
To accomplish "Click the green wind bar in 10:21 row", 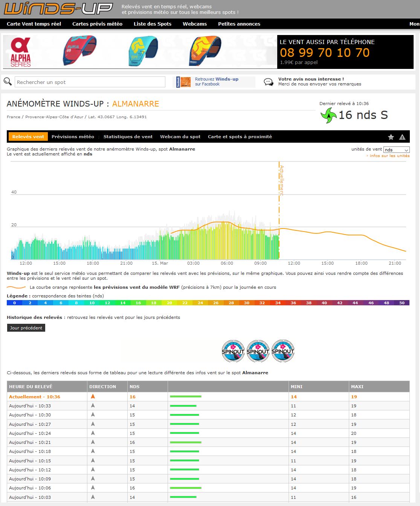I will pyautogui.click(x=186, y=442).
